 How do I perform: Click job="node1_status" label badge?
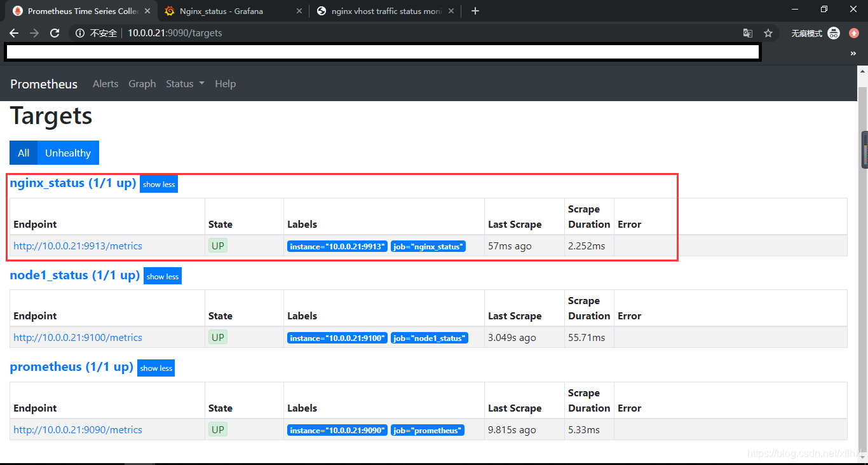[x=430, y=338]
